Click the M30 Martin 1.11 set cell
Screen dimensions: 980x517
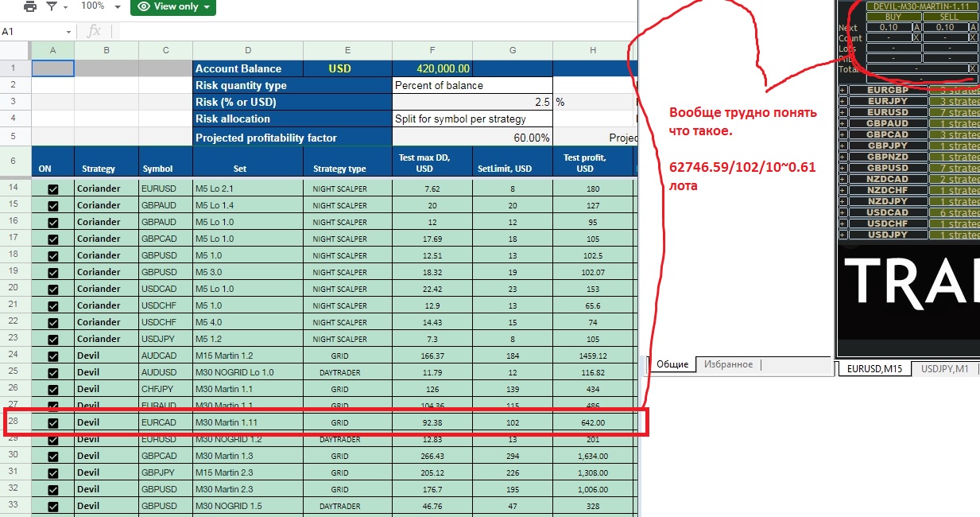[248, 423]
